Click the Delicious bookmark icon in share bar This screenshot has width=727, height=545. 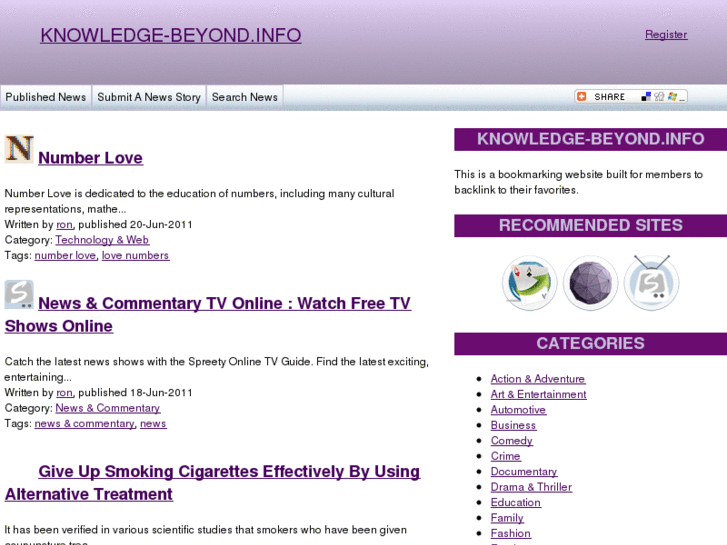pos(646,96)
